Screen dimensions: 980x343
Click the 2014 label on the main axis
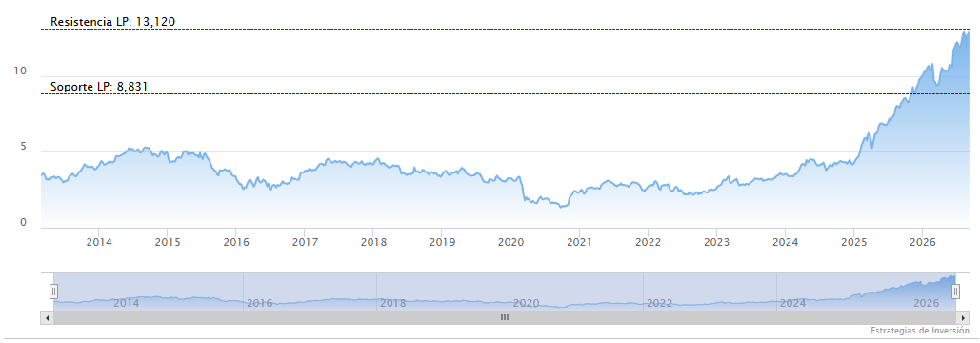(x=98, y=242)
